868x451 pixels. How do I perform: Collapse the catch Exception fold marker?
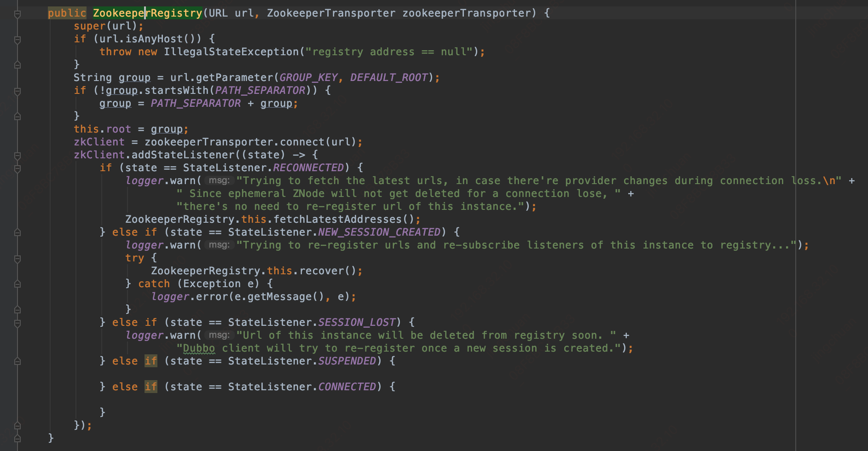pyautogui.click(x=17, y=284)
